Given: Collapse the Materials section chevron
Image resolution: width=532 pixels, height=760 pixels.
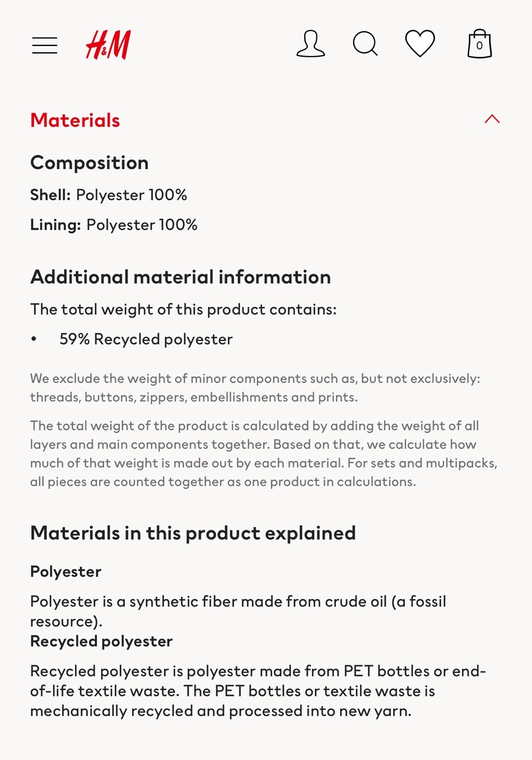Looking at the screenshot, I should (492, 119).
